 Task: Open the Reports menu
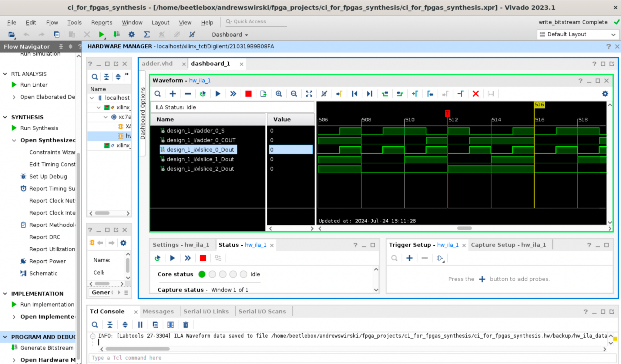101,22
